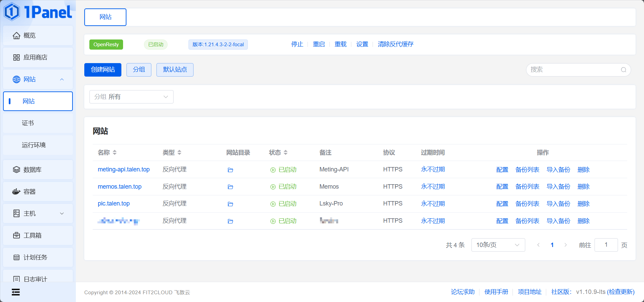The height and width of the screenshot is (302, 644).
Task: Go to Certificates (证书) submenu
Action: click(28, 123)
